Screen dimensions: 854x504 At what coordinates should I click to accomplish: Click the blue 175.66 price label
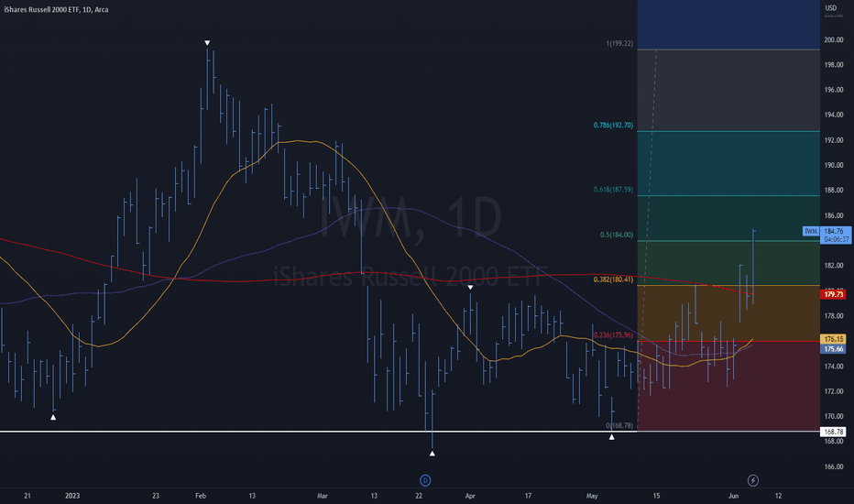833,349
